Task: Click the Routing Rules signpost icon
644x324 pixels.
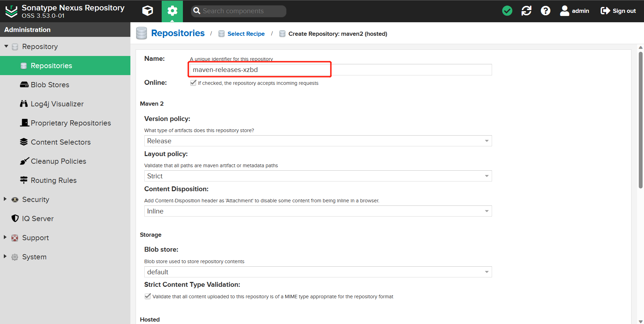Action: [24, 180]
